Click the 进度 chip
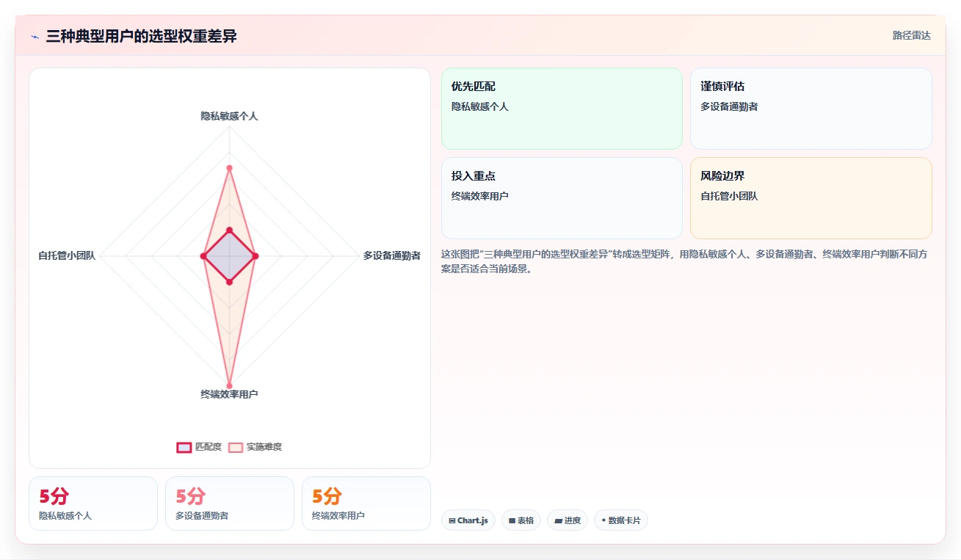 (x=567, y=520)
